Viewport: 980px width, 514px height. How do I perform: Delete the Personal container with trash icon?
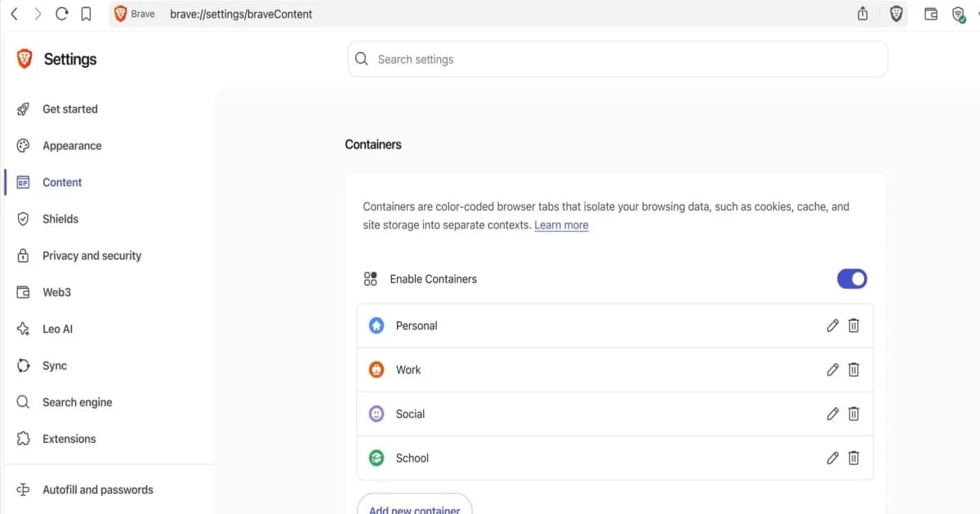(x=853, y=326)
